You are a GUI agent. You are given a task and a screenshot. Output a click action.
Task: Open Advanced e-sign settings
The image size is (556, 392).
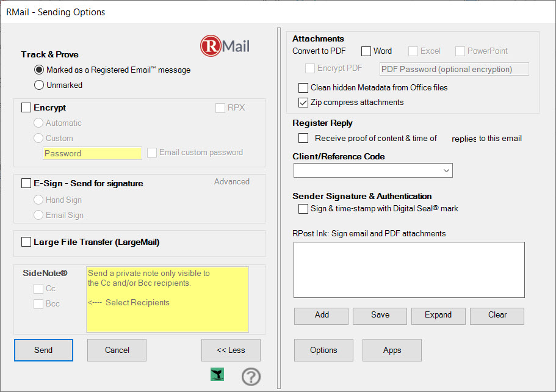pos(231,181)
